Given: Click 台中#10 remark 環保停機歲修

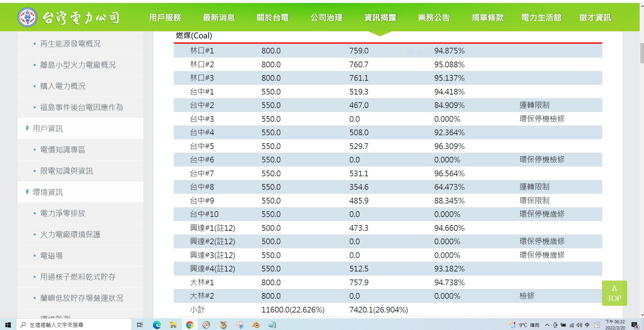Looking at the screenshot, I should [542, 214].
